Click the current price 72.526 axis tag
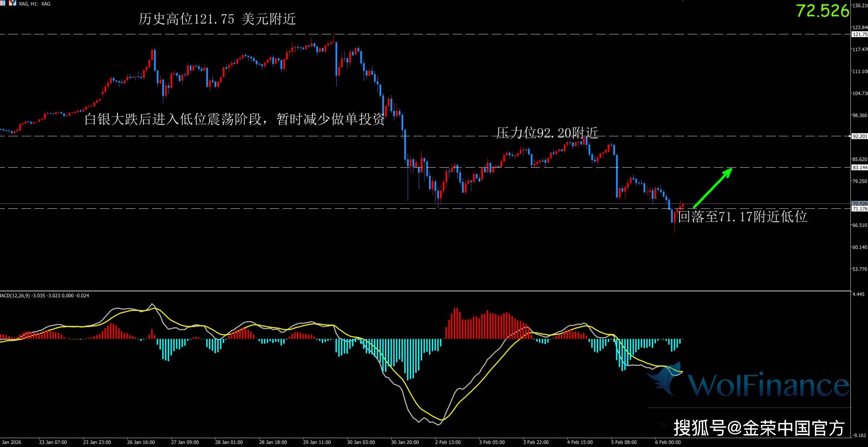The height and width of the screenshot is (447, 868). pyautogui.click(x=860, y=204)
